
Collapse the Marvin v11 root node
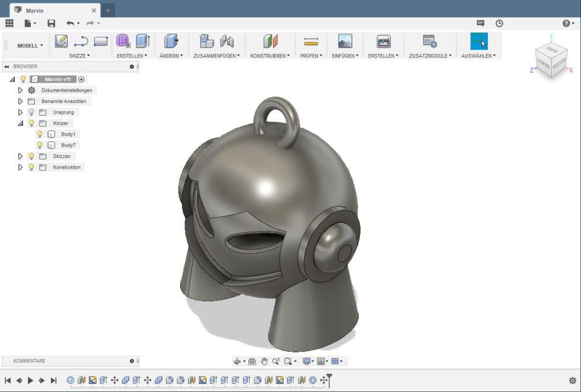(x=12, y=79)
